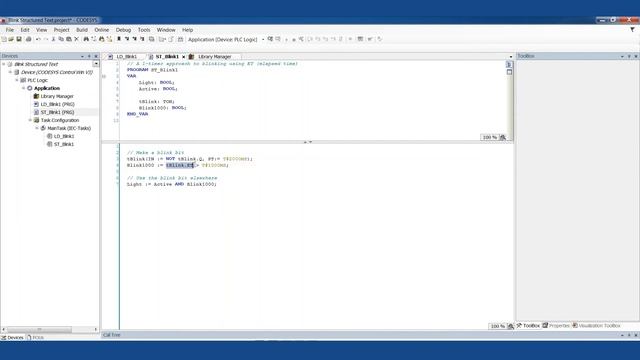
Task: Collapse the Application tree node
Action: pos(24,88)
